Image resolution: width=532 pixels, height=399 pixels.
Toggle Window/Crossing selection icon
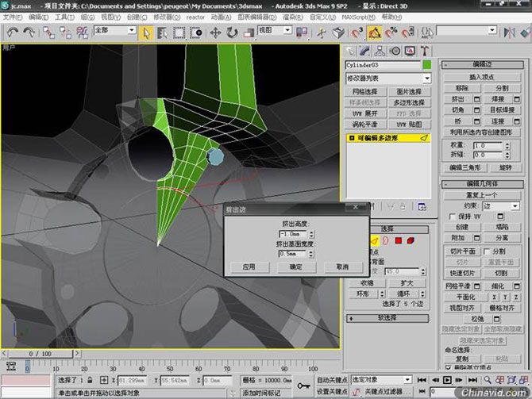[196, 33]
